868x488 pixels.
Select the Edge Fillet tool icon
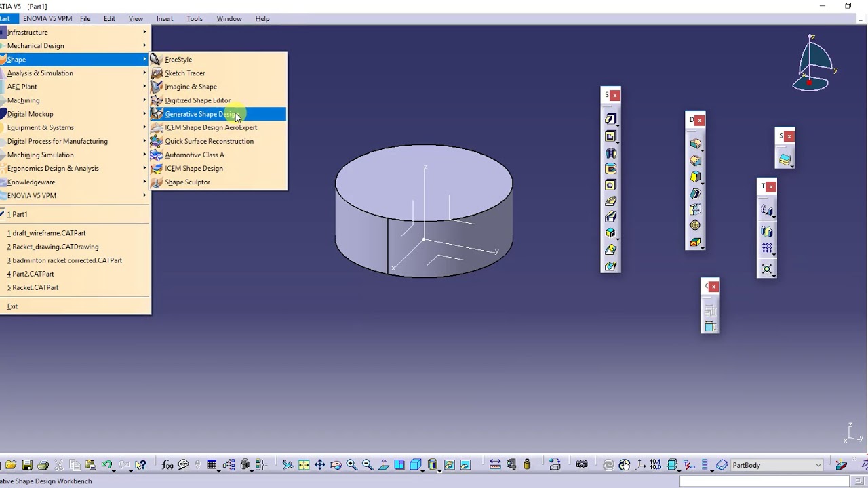pyautogui.click(x=695, y=144)
